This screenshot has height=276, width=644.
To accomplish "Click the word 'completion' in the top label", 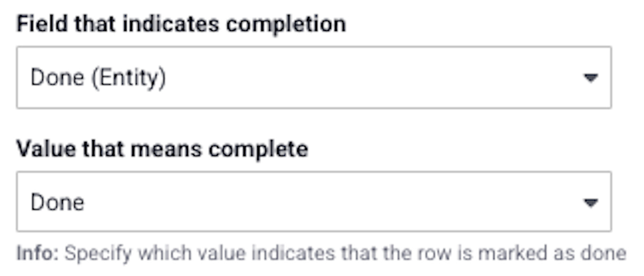I will pos(286,24).
